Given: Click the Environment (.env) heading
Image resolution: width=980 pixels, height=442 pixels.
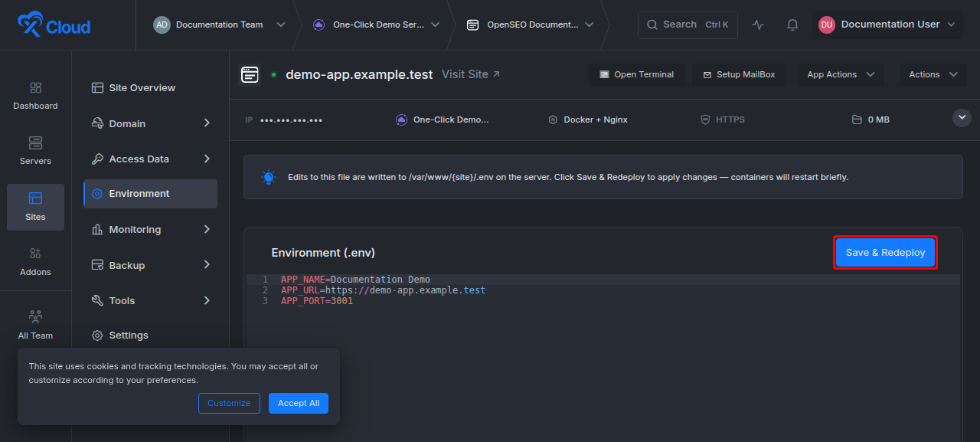Looking at the screenshot, I should (x=323, y=253).
